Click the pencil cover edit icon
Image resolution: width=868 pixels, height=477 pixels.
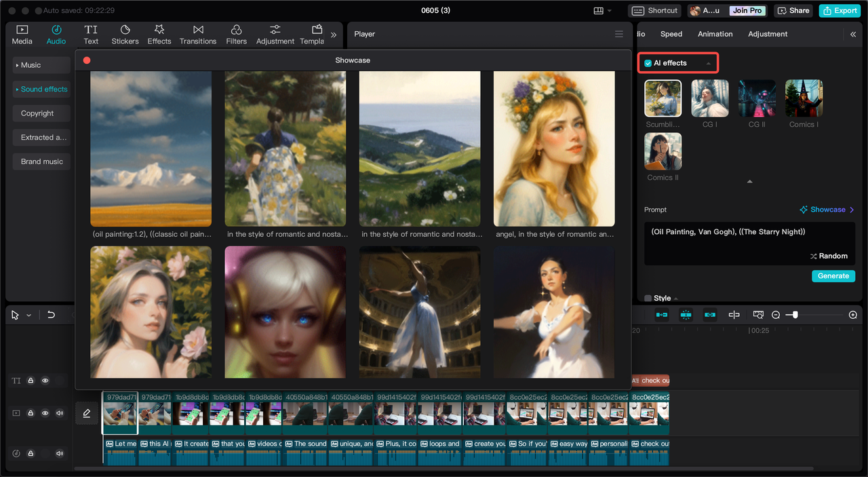click(x=87, y=413)
